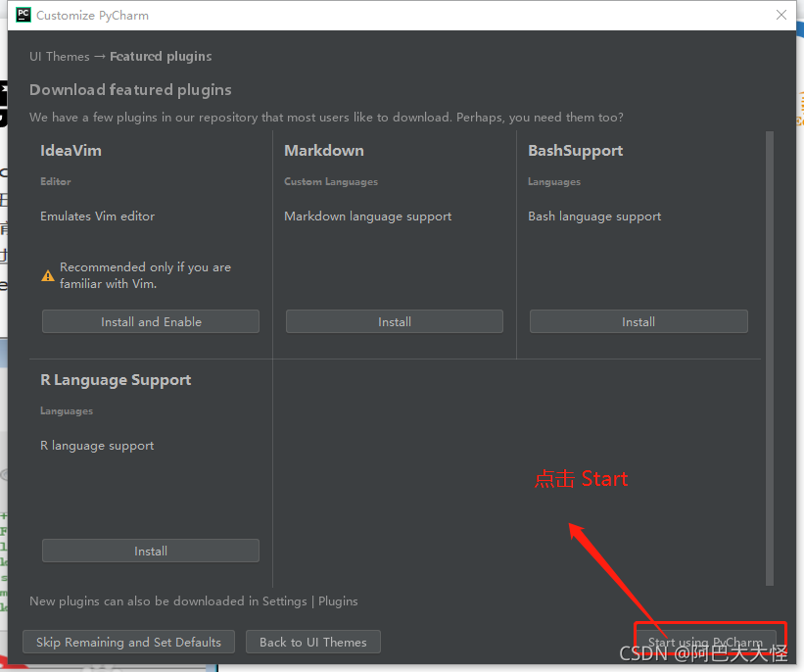Click Start using PyCharm button
The height and width of the screenshot is (672, 804).
click(x=705, y=642)
